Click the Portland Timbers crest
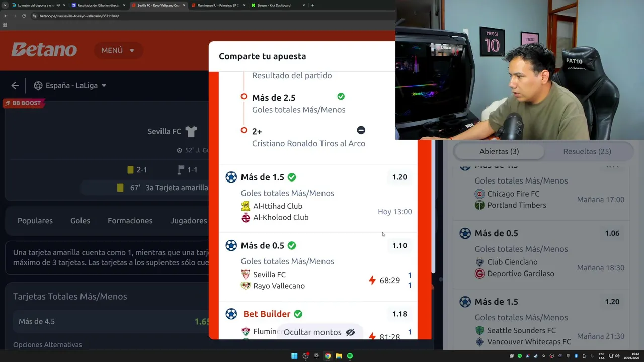Viewport: 644px width, 362px height. (479, 205)
